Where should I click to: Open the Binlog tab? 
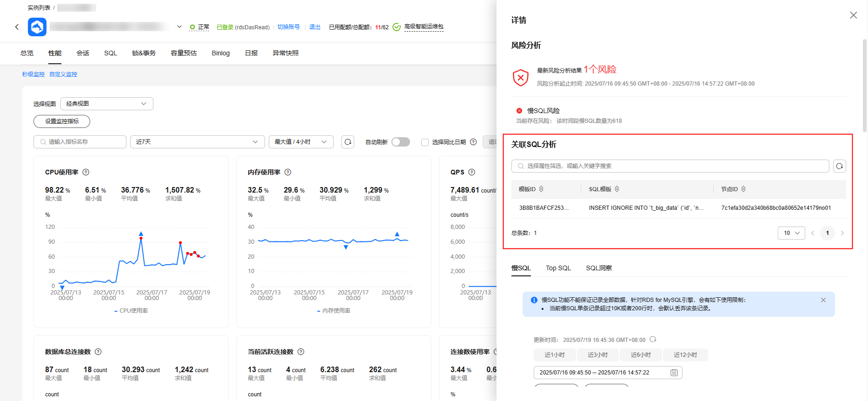[x=221, y=53]
